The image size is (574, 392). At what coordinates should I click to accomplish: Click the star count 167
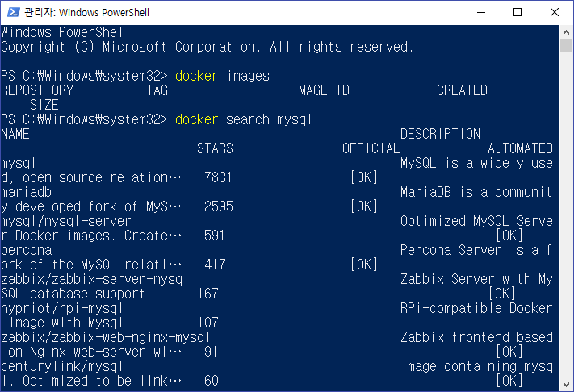(x=208, y=294)
